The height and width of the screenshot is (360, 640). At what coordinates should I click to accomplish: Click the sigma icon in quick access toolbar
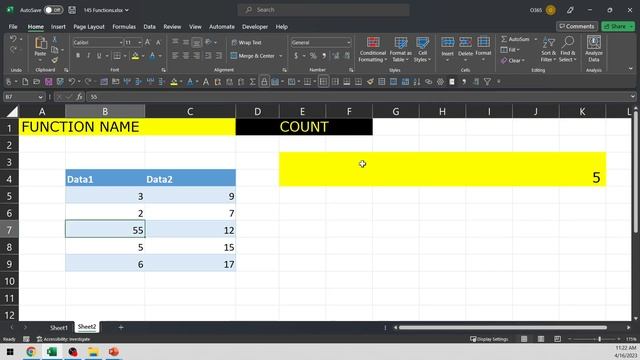tap(253, 82)
